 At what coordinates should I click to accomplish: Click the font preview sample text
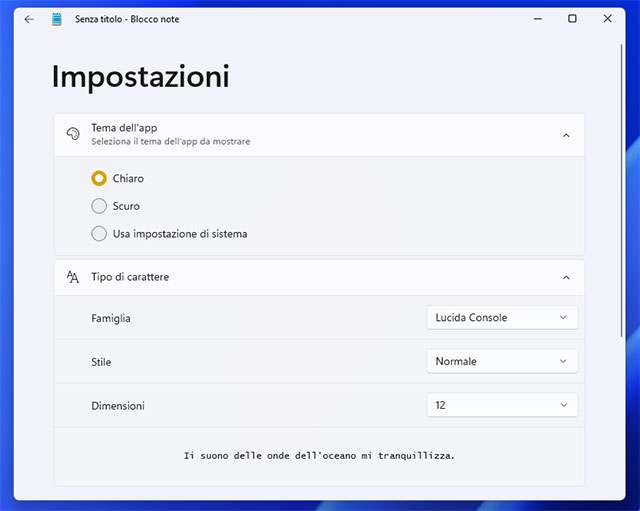click(x=319, y=456)
